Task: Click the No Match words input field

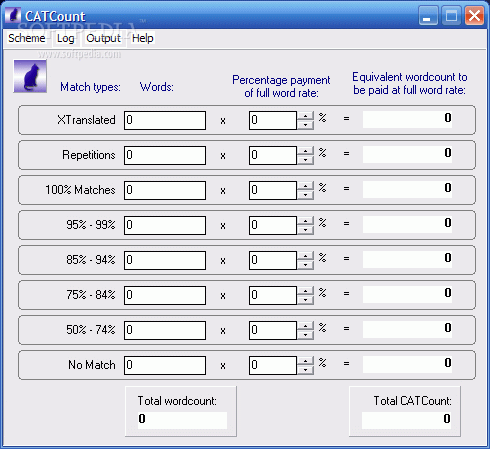Action: coord(165,365)
